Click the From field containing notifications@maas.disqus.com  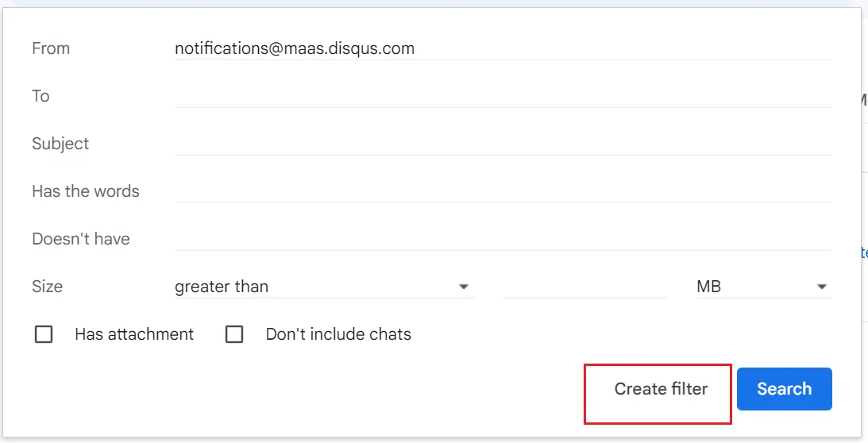pos(503,48)
